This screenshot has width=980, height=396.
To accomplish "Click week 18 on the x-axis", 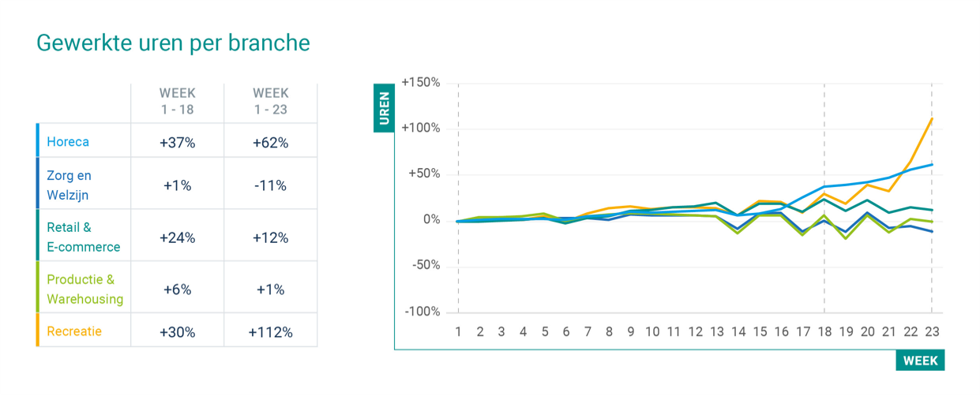I will click(824, 331).
